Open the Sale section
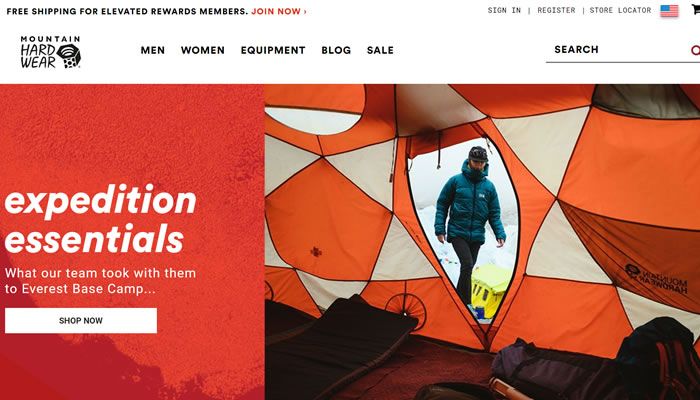 coord(380,50)
